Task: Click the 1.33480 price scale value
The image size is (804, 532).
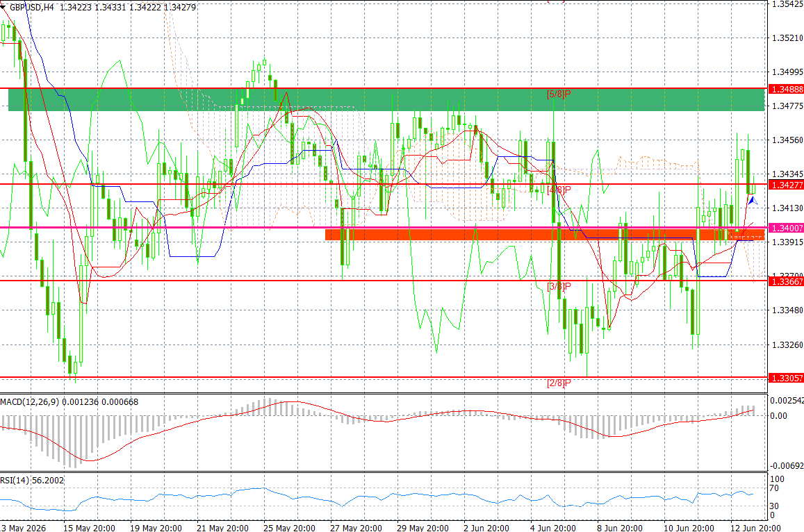Action: coord(787,310)
